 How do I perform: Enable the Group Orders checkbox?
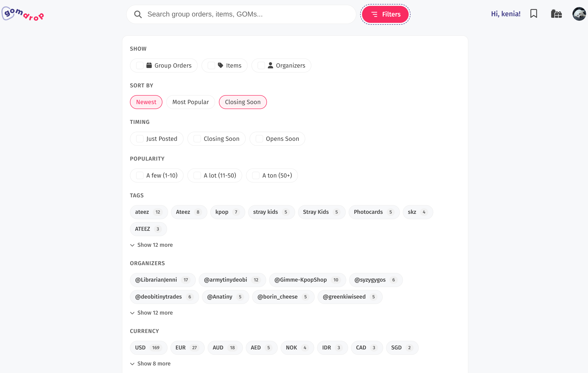pyautogui.click(x=140, y=65)
